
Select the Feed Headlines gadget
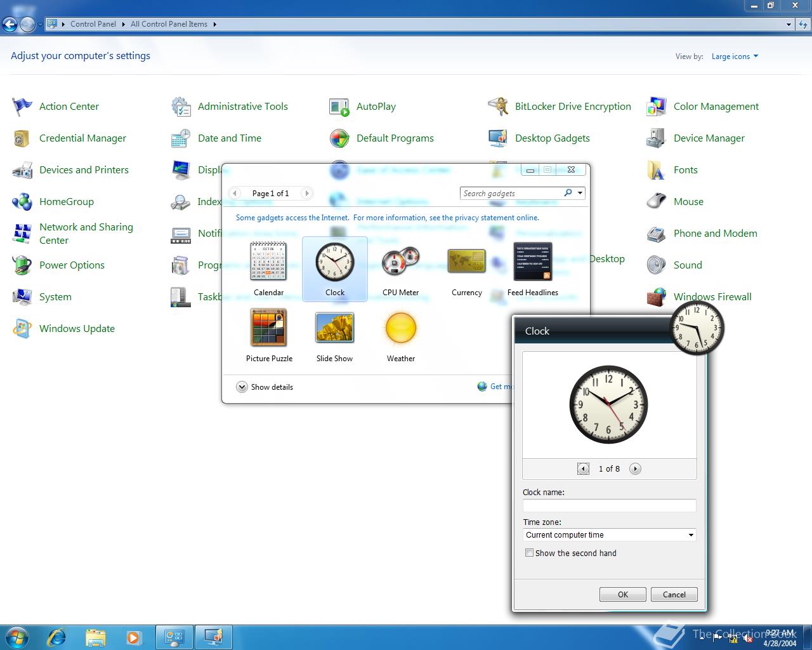(533, 269)
